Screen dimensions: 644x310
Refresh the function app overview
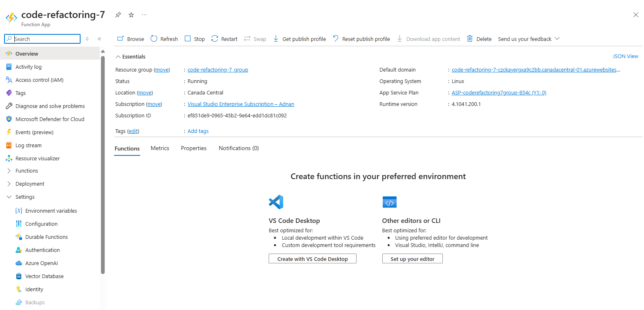point(164,39)
